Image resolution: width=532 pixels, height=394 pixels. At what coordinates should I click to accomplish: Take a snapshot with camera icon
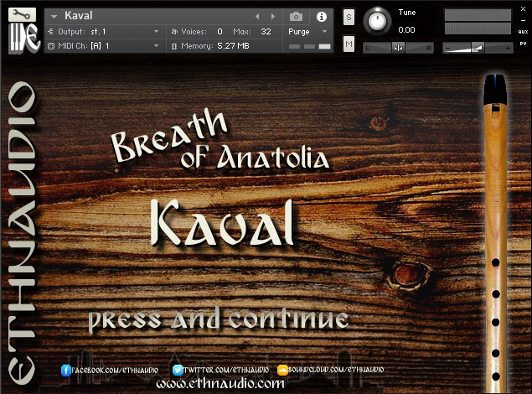coord(296,16)
